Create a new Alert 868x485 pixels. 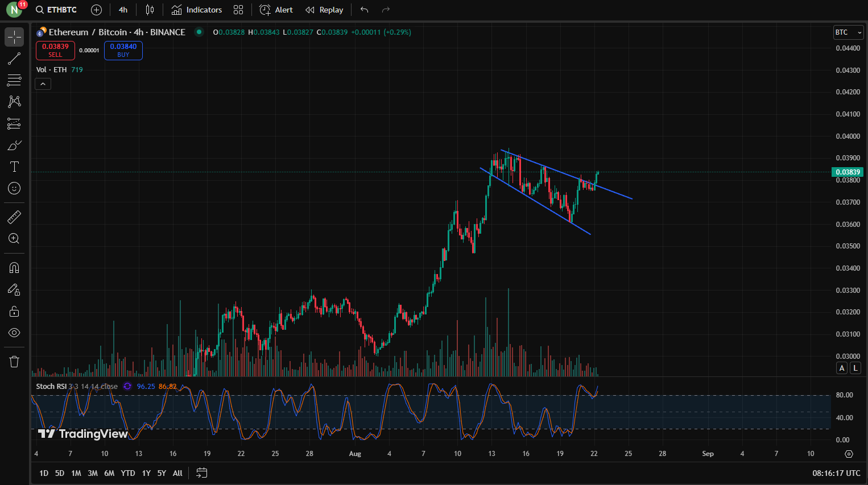[276, 10]
